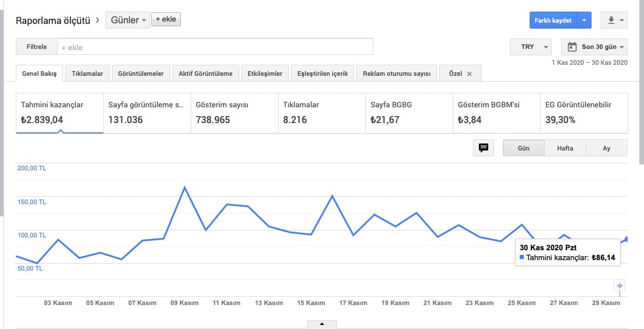Switch to the Tıklamalar tab
This screenshot has height=329, width=644.
tap(87, 73)
